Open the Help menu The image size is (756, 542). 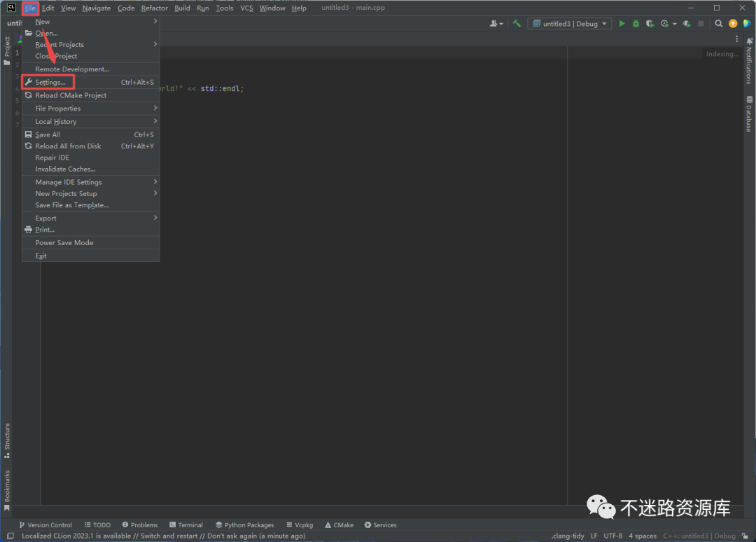tap(299, 8)
